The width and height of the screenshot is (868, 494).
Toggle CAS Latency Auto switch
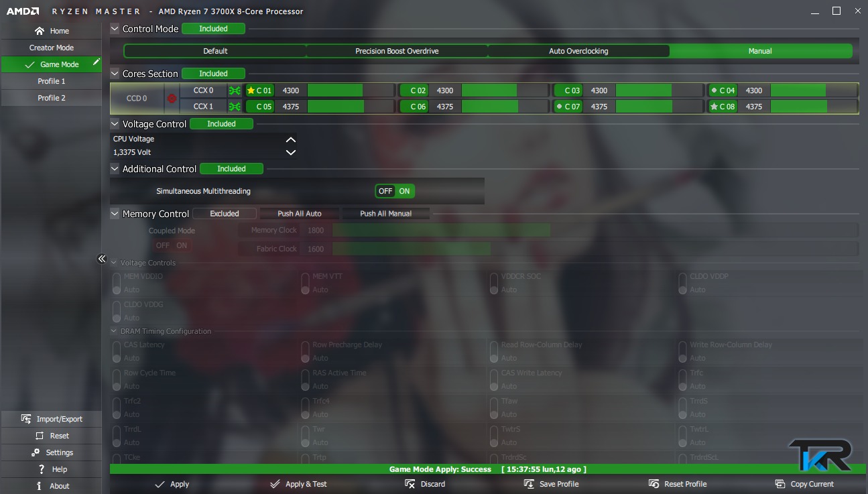click(x=117, y=351)
